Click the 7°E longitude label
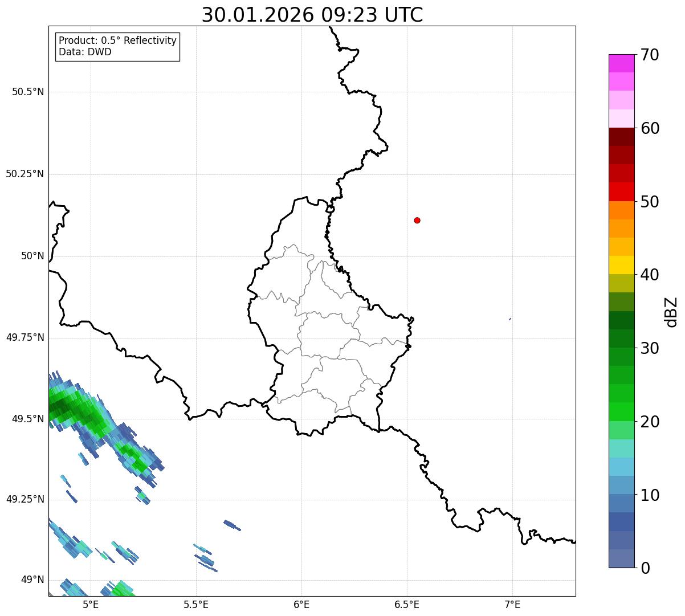 (x=512, y=604)
